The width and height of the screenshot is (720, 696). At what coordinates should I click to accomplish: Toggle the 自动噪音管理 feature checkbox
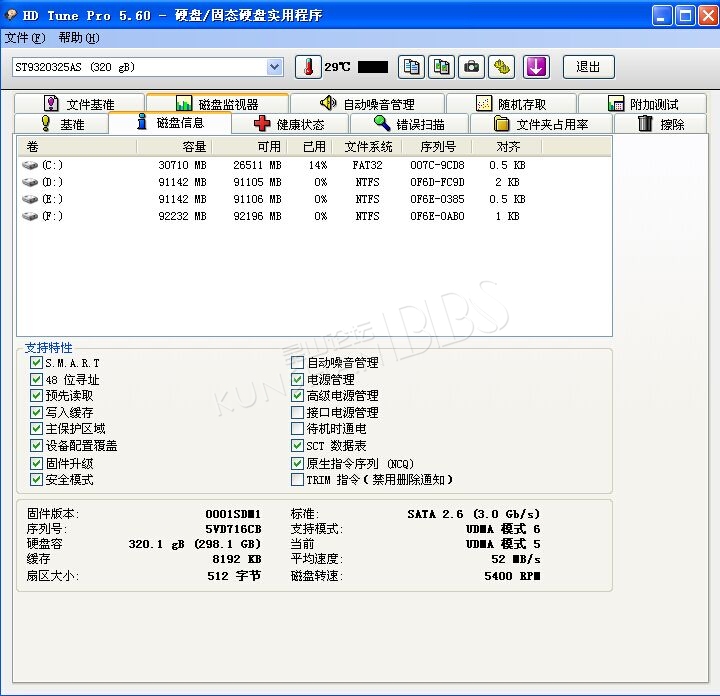pos(298,363)
